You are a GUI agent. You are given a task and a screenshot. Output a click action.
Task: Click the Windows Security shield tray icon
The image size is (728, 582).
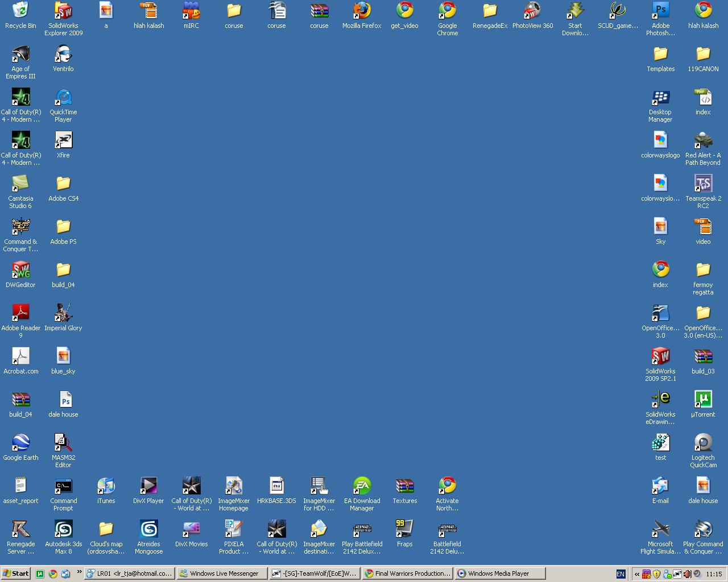[x=656, y=574]
